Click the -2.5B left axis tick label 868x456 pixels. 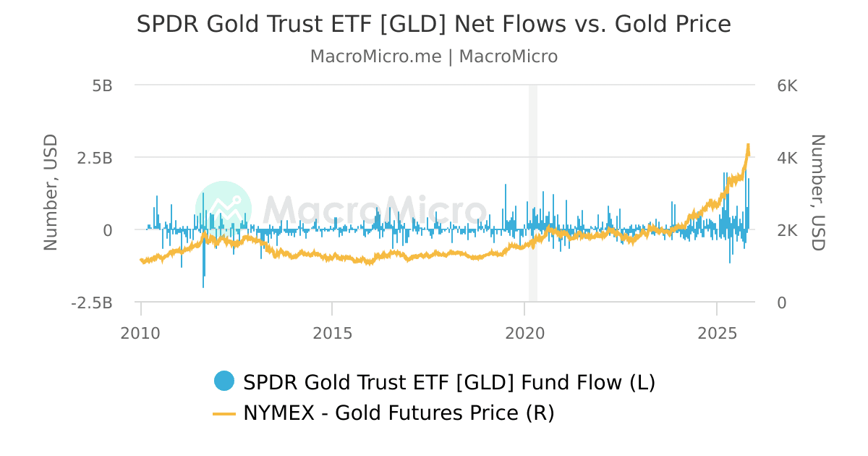92,303
